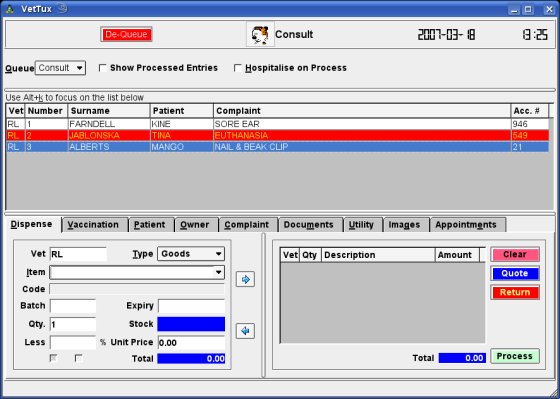The height and width of the screenshot is (399, 560).
Task: Select the ALBERTS queue row
Action: pyautogui.click(x=278, y=147)
